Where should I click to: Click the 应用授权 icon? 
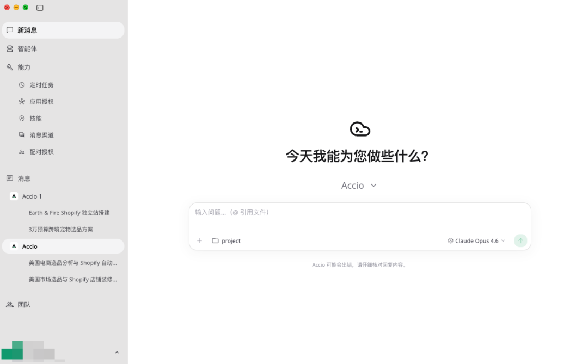pos(22,102)
